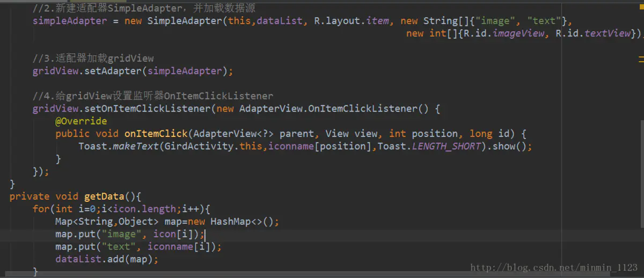Click the 'dataList.add(map);' statement
The image size is (644, 278).
107,259
